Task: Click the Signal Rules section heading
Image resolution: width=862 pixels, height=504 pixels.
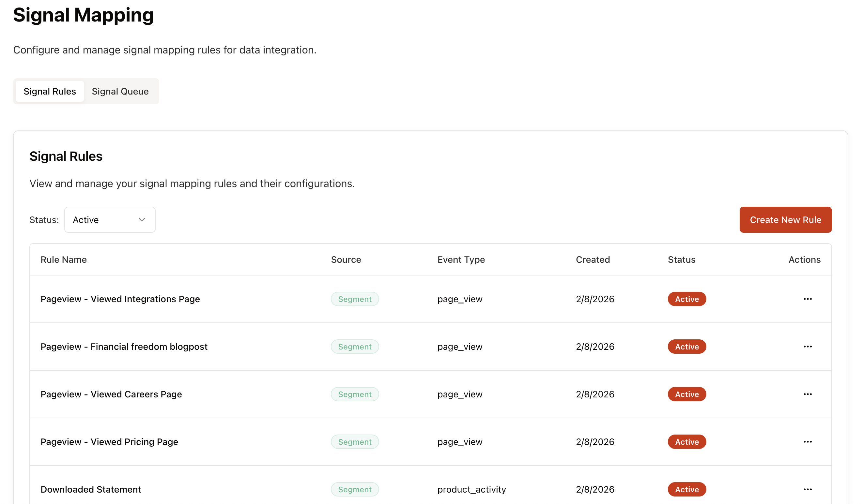Action: point(66,156)
